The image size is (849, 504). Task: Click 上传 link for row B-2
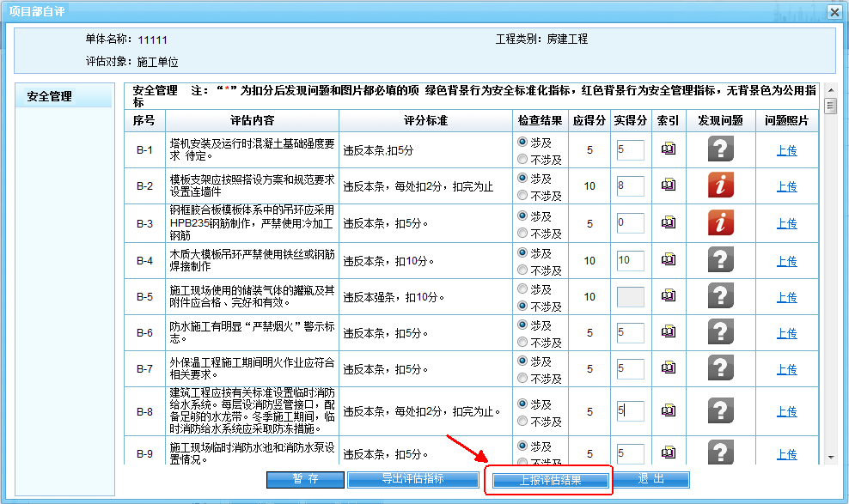[786, 186]
